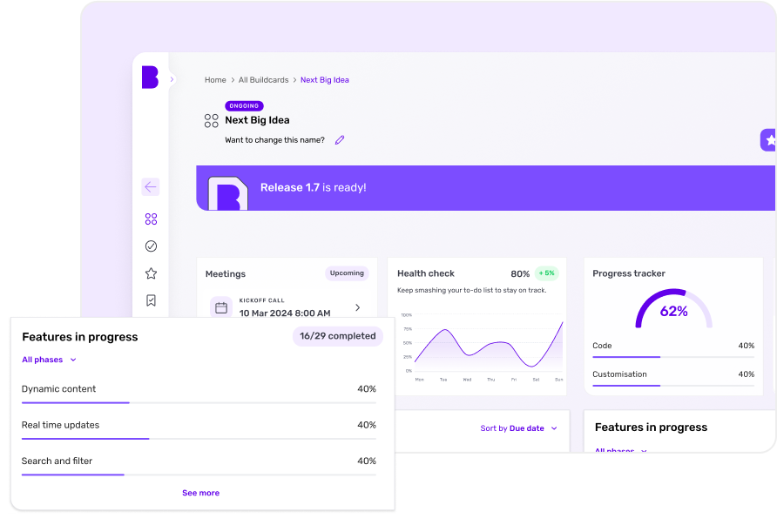Click Real time updates progress bar
This screenshot has width=777, height=532.
(x=199, y=438)
